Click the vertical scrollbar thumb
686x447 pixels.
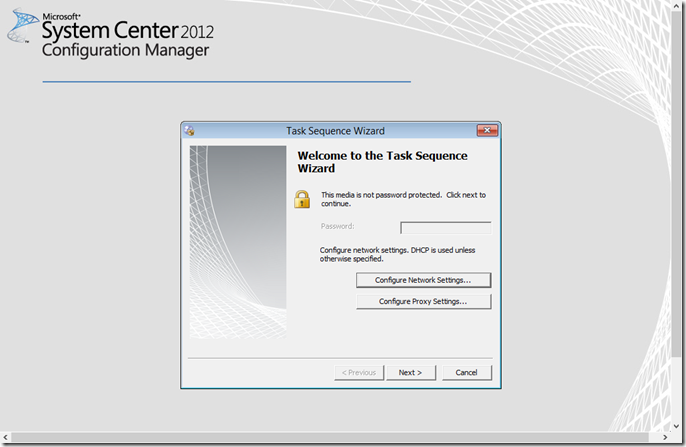(x=676, y=184)
